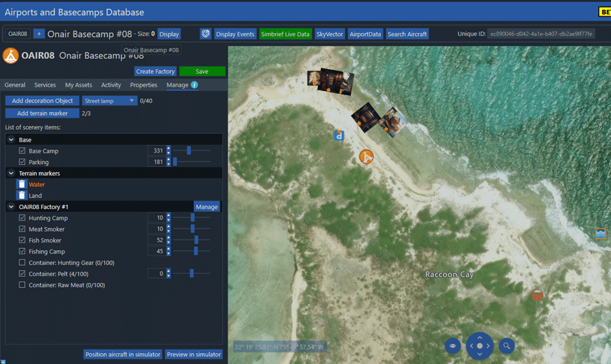Select the Manage tab
The image size is (611, 364).
(177, 85)
